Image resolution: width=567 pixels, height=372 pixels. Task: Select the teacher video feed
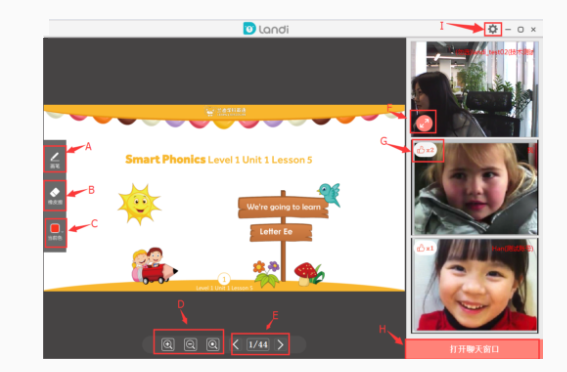(x=474, y=89)
